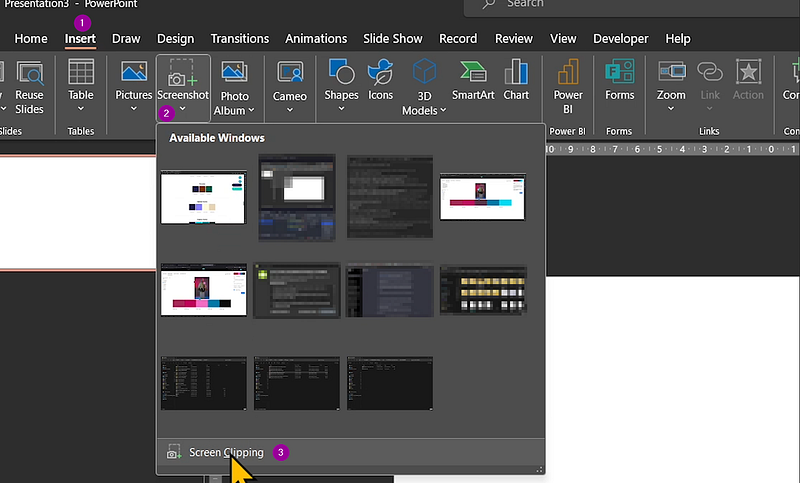Click the Shapes icon
Screen dimensions: 800x483
pos(341,71)
